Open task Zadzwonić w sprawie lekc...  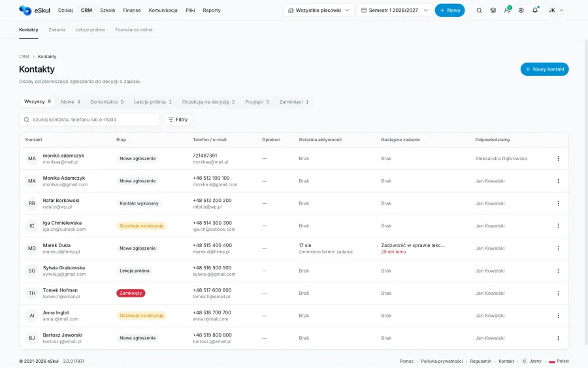(x=413, y=245)
